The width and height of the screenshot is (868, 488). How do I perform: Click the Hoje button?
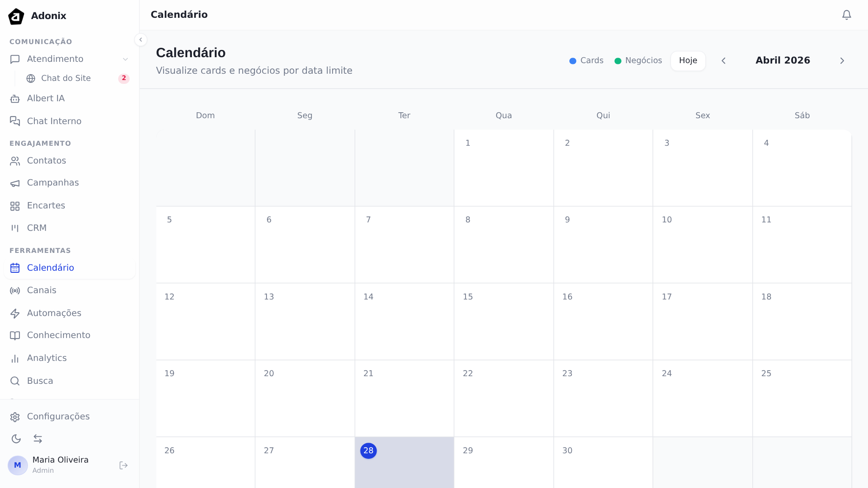688,61
